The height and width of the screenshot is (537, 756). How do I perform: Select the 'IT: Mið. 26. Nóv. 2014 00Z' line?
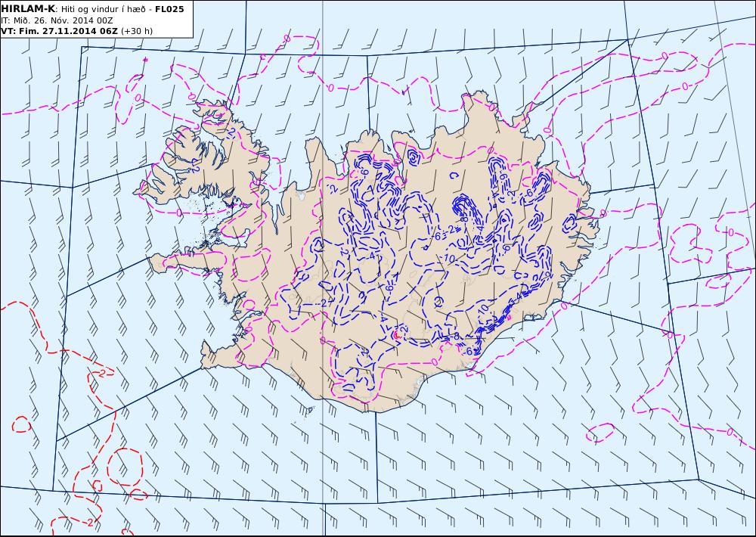click(x=57, y=20)
